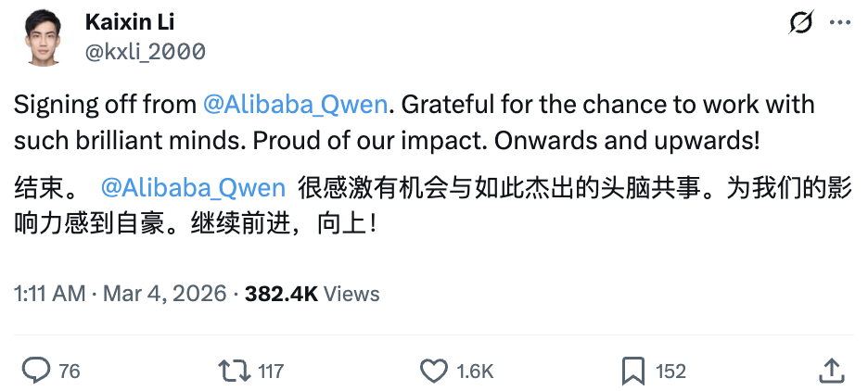This screenshot has height=391, width=868.
Task: Click the 76 replies count
Action: click(x=70, y=372)
